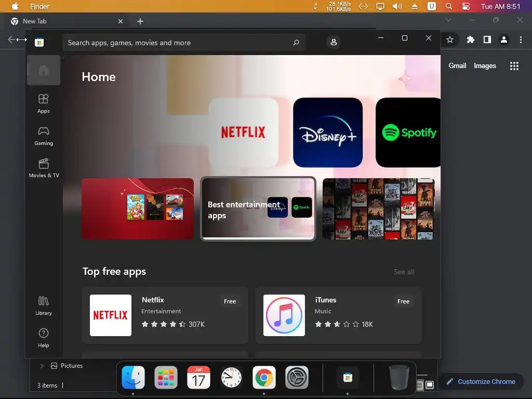Screen dimensions: 532x399
Task: Close the New Tab Chrome tab
Action: 121,21
